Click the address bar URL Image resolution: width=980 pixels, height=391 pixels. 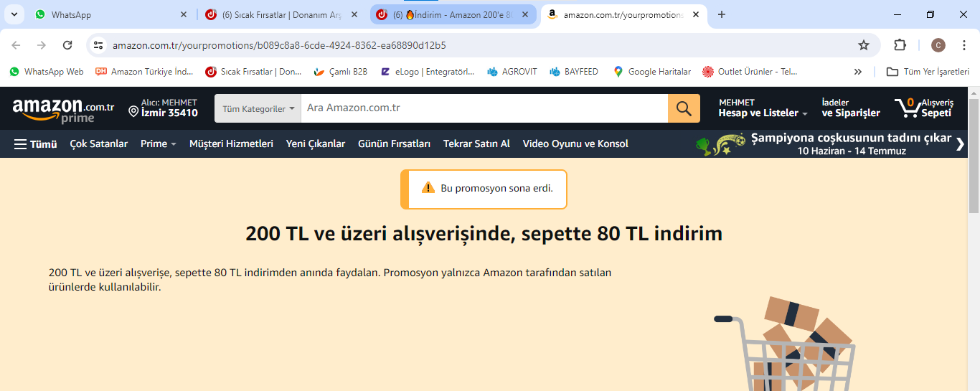pyautogui.click(x=279, y=45)
